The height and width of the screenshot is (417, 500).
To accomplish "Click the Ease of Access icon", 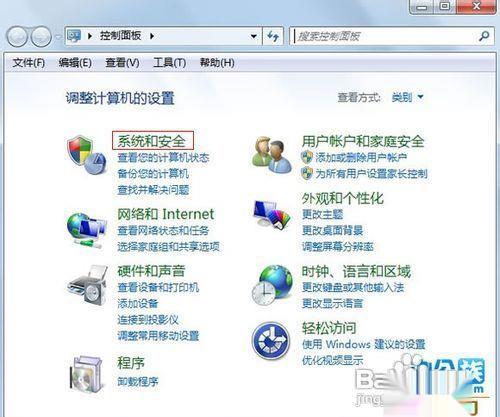I will click(x=271, y=340).
